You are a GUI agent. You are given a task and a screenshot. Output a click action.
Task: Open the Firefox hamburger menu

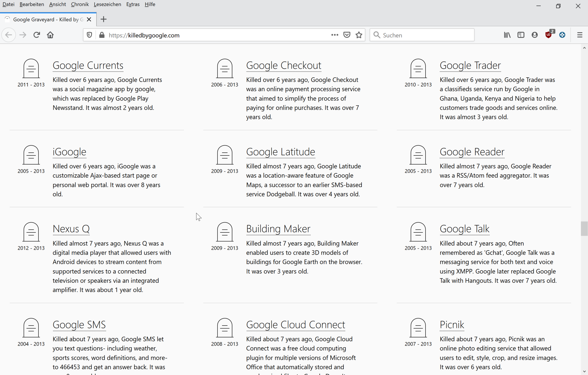click(580, 35)
